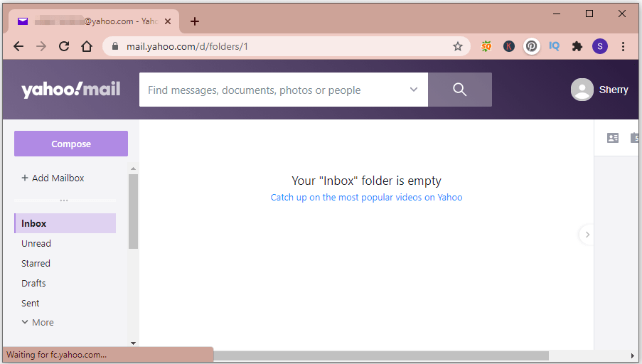Open the advanced search dropdown arrow
This screenshot has height=364, width=642.
(x=414, y=90)
